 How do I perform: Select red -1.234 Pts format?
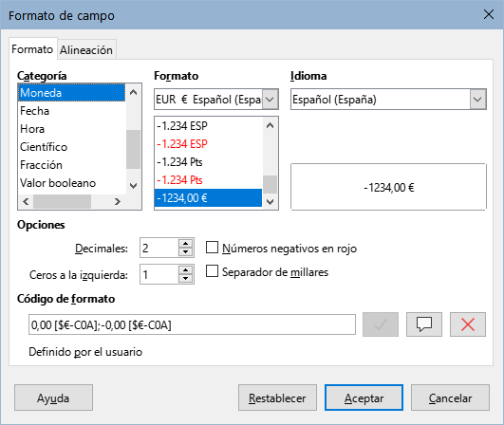pos(208,180)
